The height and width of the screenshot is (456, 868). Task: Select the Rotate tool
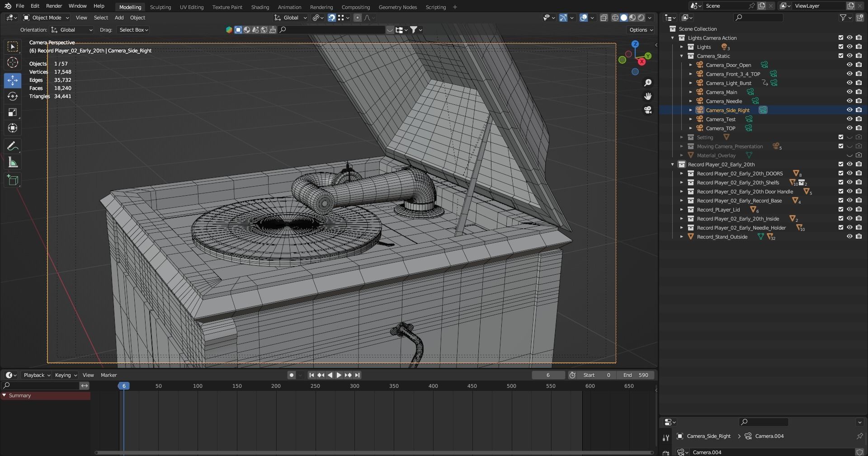coord(13,96)
